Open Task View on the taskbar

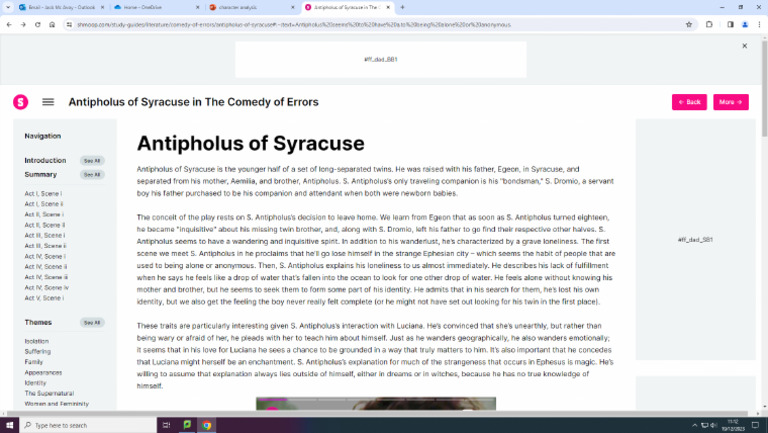166,425
